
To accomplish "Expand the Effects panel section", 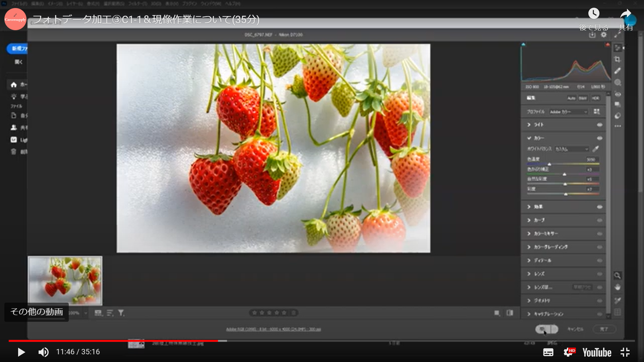I will [x=529, y=207].
